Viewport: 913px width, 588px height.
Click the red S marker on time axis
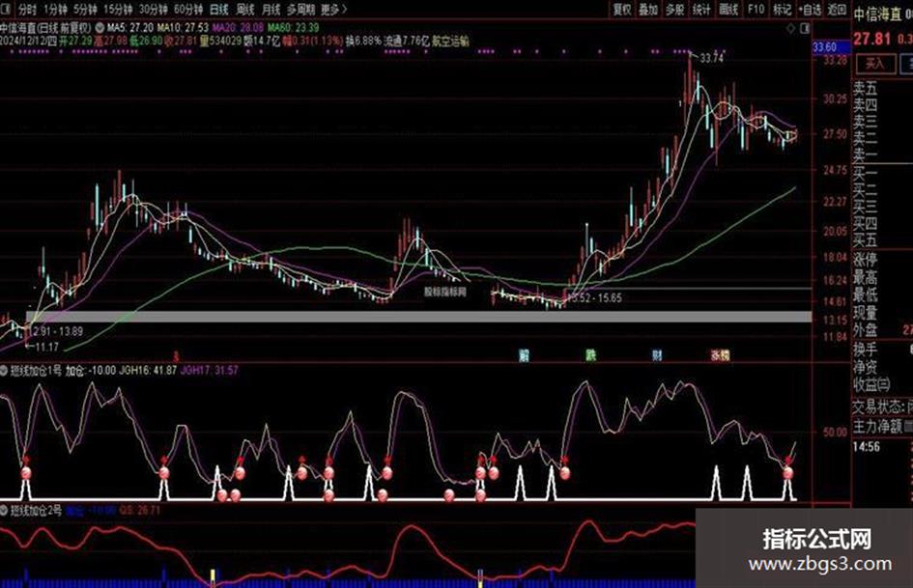[176, 355]
